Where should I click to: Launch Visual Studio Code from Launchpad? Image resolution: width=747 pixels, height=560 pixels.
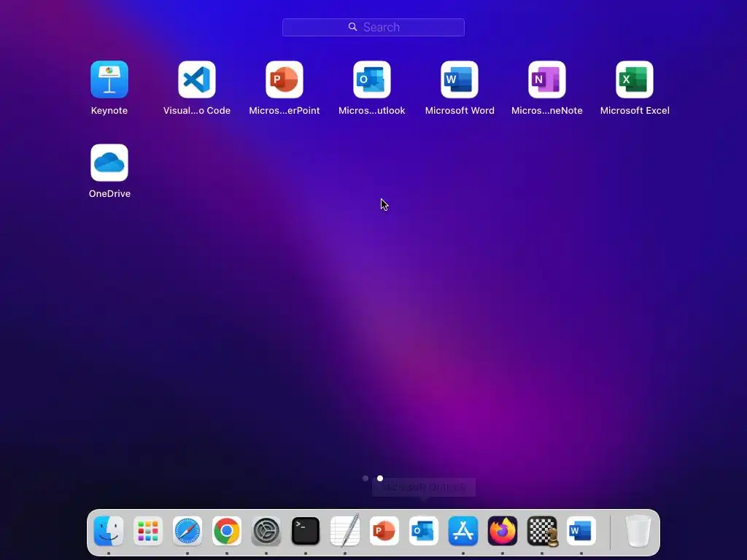coord(197,79)
